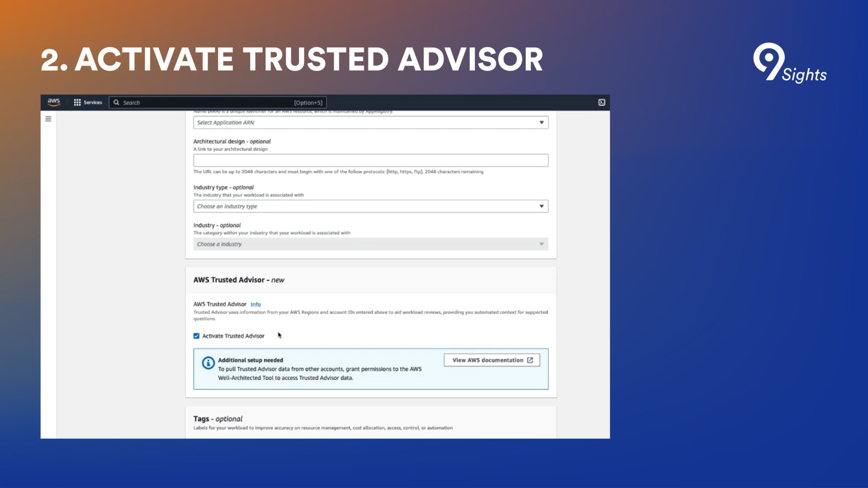This screenshot has width=868, height=488.
Task: Toggle the hamburger side navigation
Action: point(48,119)
